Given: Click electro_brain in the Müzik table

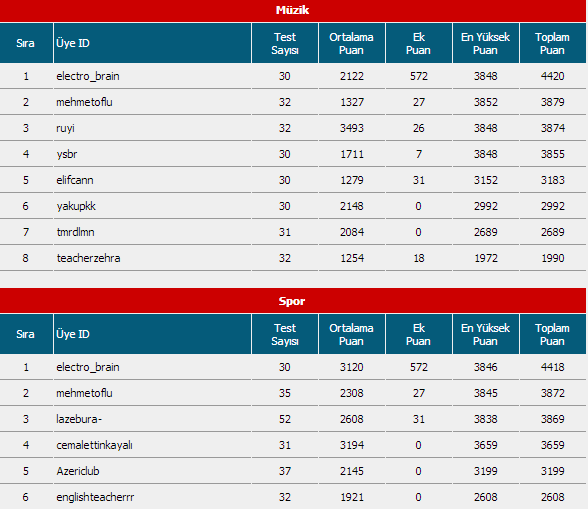Looking at the screenshot, I should click(x=88, y=76).
